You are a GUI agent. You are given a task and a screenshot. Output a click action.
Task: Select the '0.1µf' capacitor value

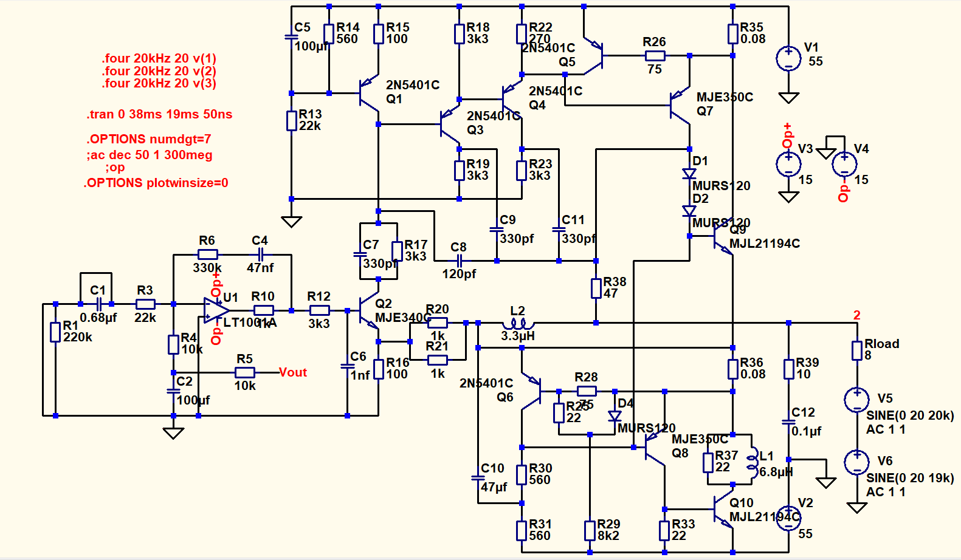pyautogui.click(x=806, y=431)
